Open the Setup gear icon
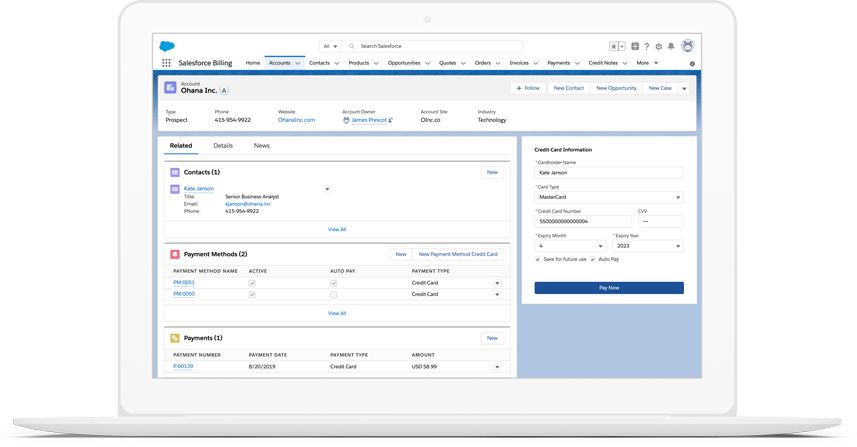Screen dimensions: 857x447 click(x=659, y=46)
